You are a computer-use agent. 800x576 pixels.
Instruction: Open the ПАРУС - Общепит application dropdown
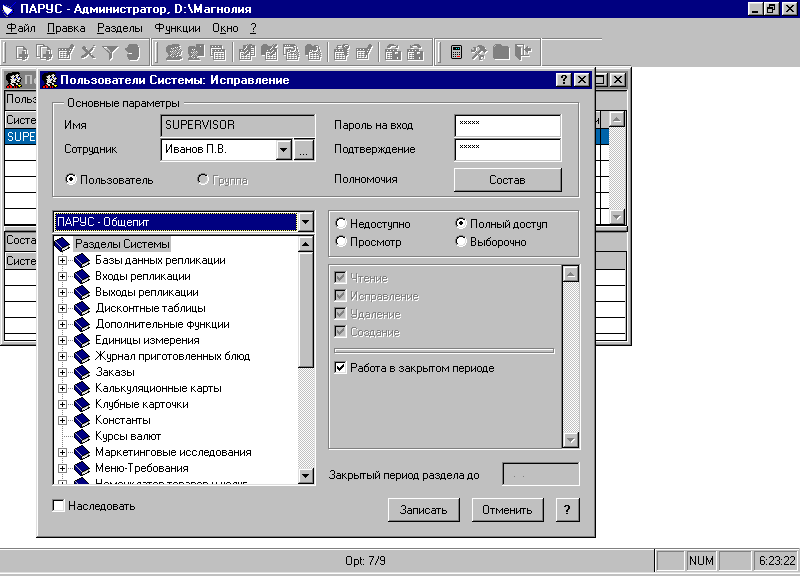coord(305,222)
